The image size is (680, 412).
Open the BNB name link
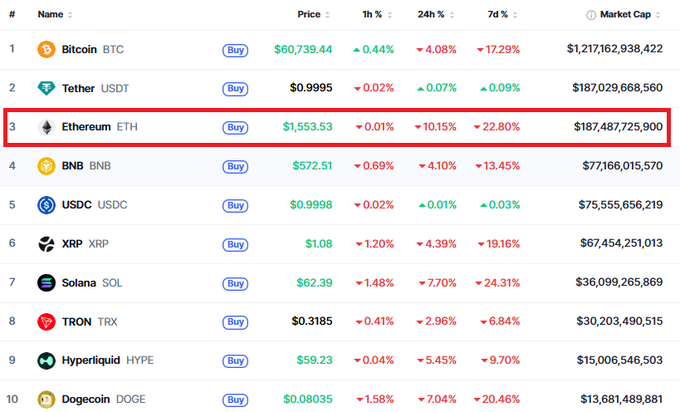point(72,166)
